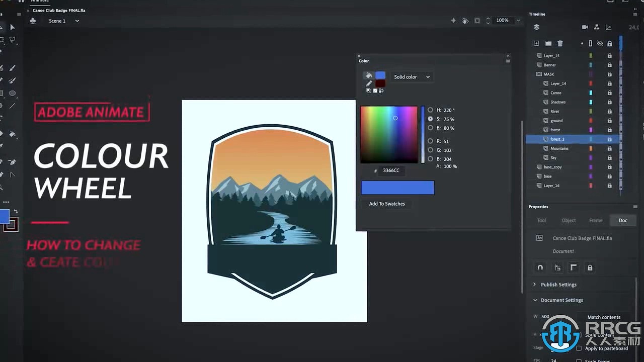The image size is (644, 362).
Task: Select the Hue radio button
Action: (430, 110)
